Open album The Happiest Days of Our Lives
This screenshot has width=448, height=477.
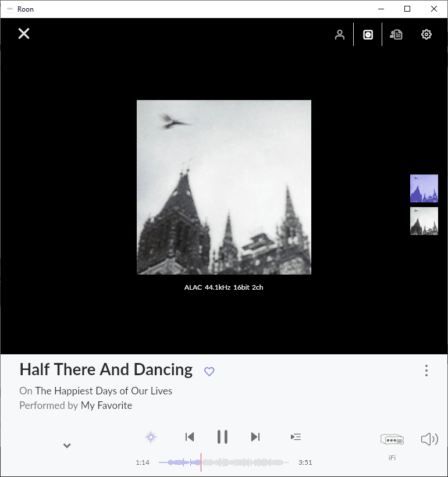(x=104, y=391)
